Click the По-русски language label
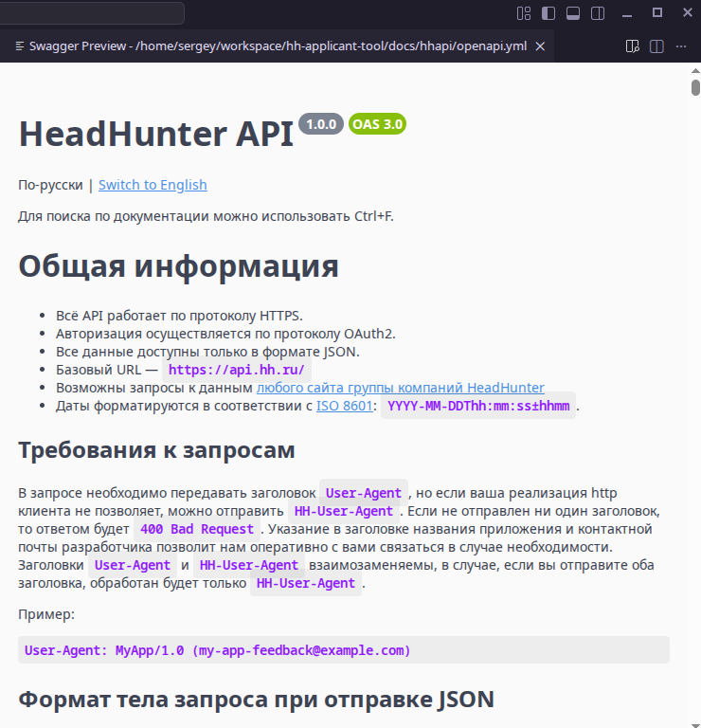This screenshot has height=728, width=701. (x=50, y=185)
